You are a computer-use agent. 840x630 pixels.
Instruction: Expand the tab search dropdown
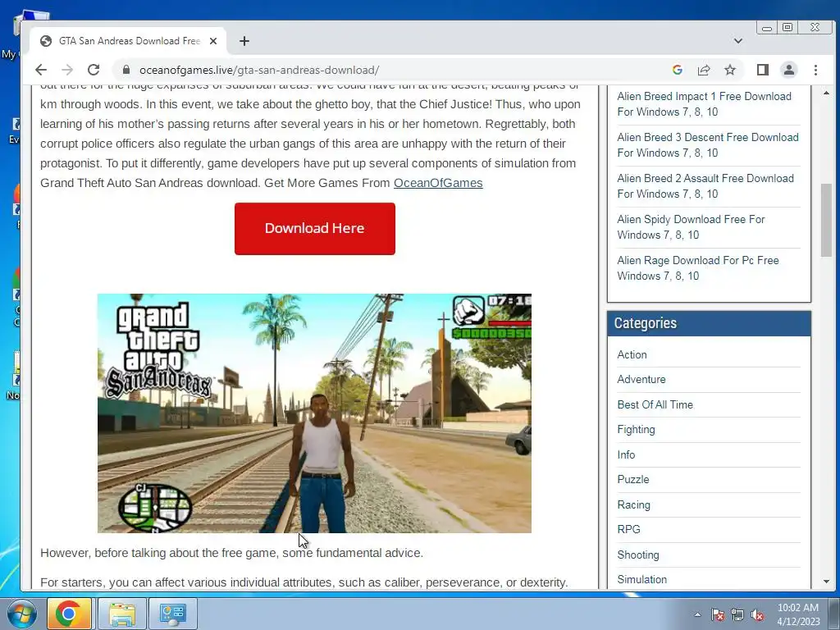tap(737, 41)
